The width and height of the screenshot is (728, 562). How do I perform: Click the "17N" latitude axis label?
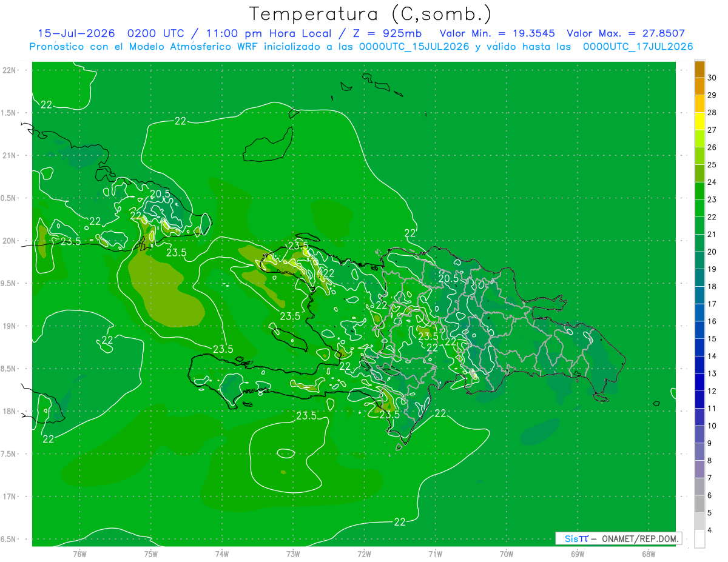[x=8, y=497]
